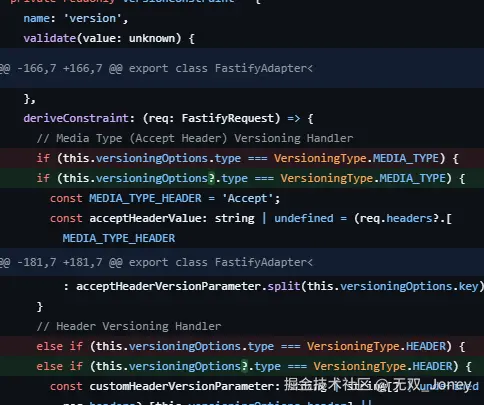Image resolution: width=484 pixels, height=405 pixels.
Task: Click the standalone "MEDIA_TYPE_HEADER" continuation line
Action: tap(119, 238)
